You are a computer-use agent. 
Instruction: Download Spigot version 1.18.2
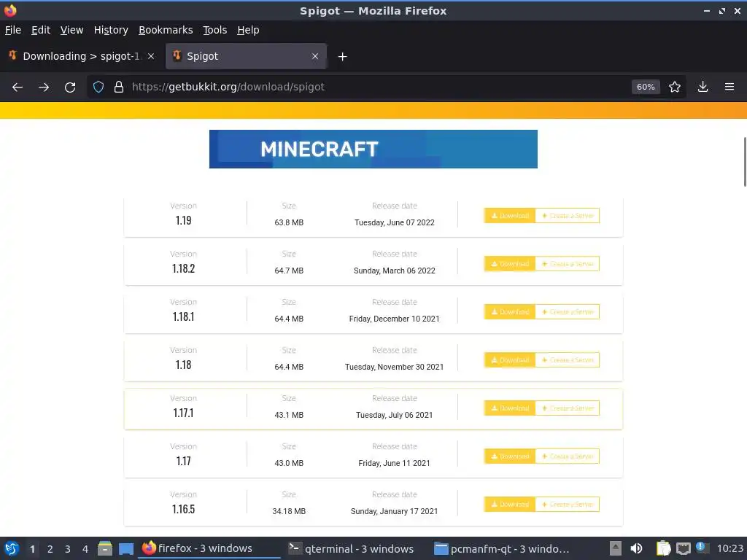coord(510,264)
